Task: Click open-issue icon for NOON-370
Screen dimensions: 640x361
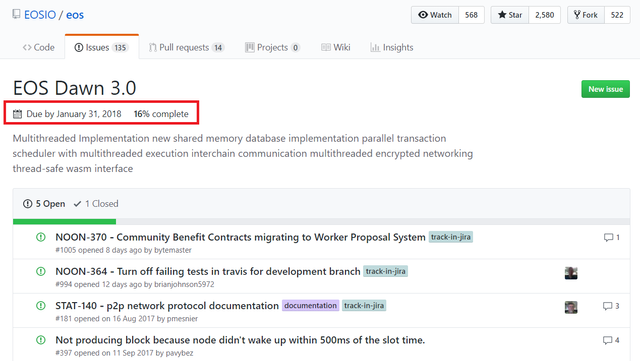Action: 41,237
